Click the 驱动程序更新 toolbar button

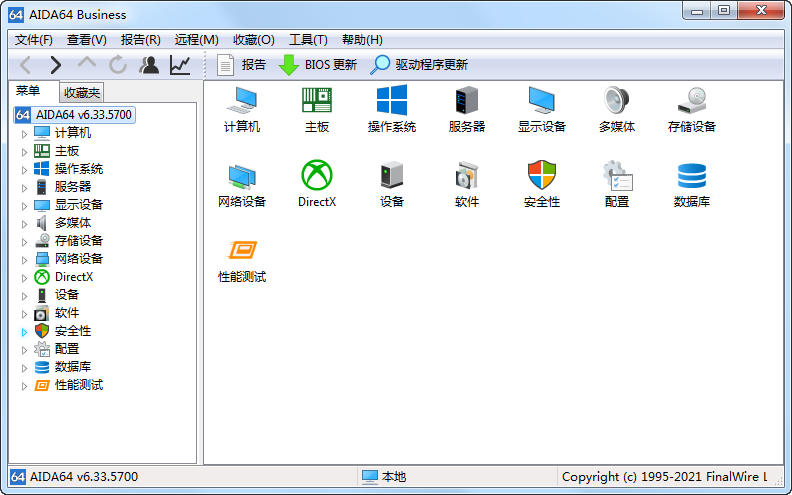point(419,65)
